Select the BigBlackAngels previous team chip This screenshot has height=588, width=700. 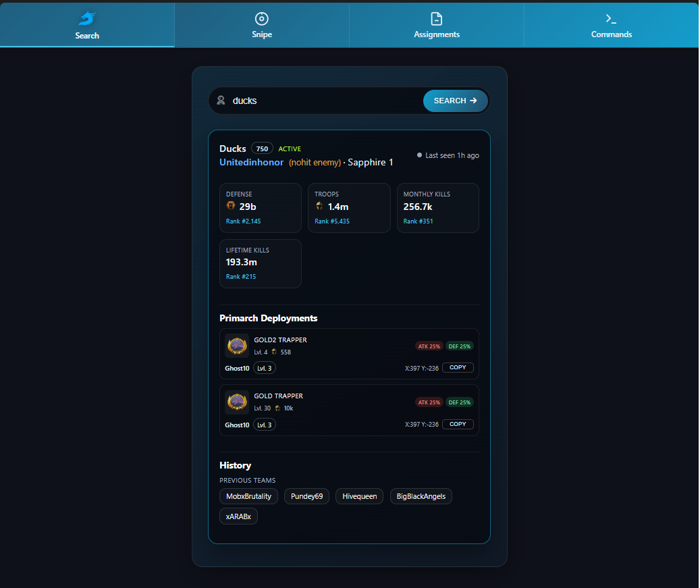coord(421,497)
